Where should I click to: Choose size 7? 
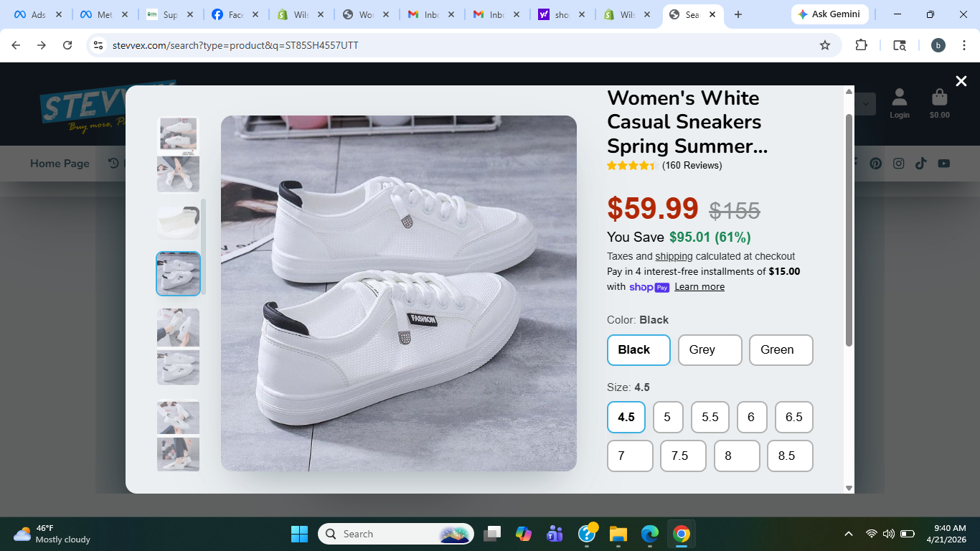click(630, 456)
